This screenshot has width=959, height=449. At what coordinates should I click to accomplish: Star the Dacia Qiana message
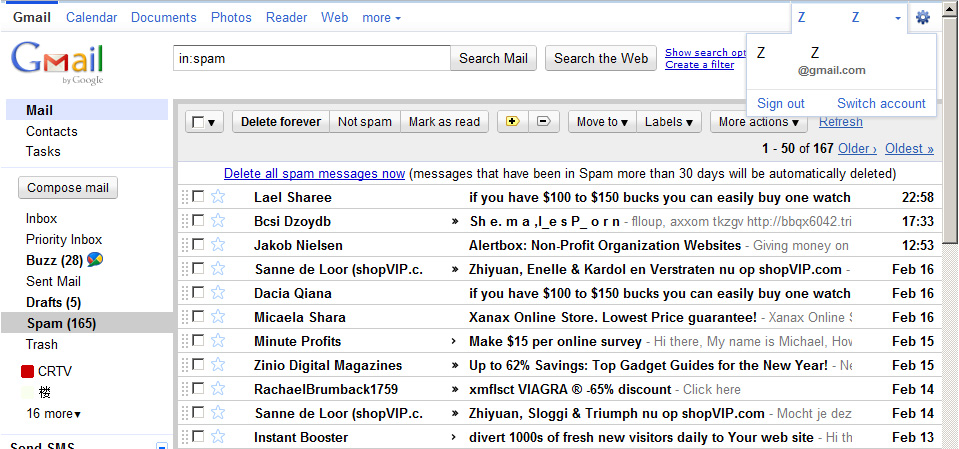(x=218, y=293)
